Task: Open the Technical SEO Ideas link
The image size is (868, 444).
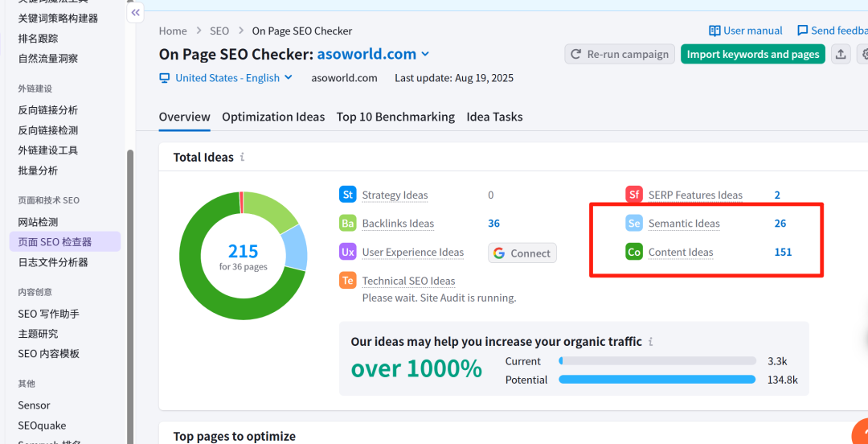Action: [x=408, y=281]
